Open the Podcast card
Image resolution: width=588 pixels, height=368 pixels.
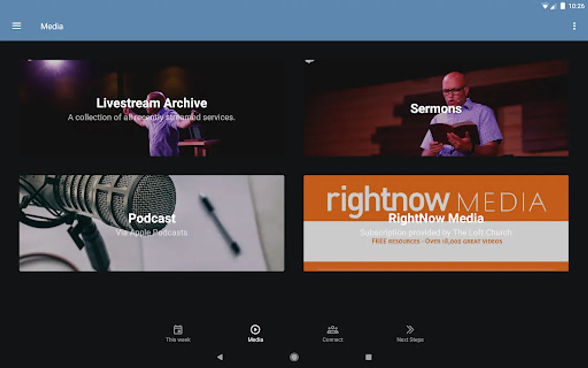pyautogui.click(x=152, y=223)
